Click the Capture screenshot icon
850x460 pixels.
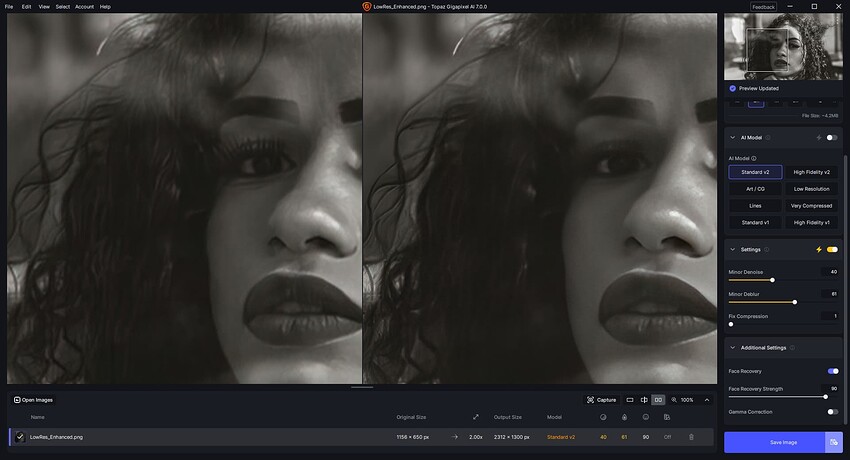click(x=590, y=400)
